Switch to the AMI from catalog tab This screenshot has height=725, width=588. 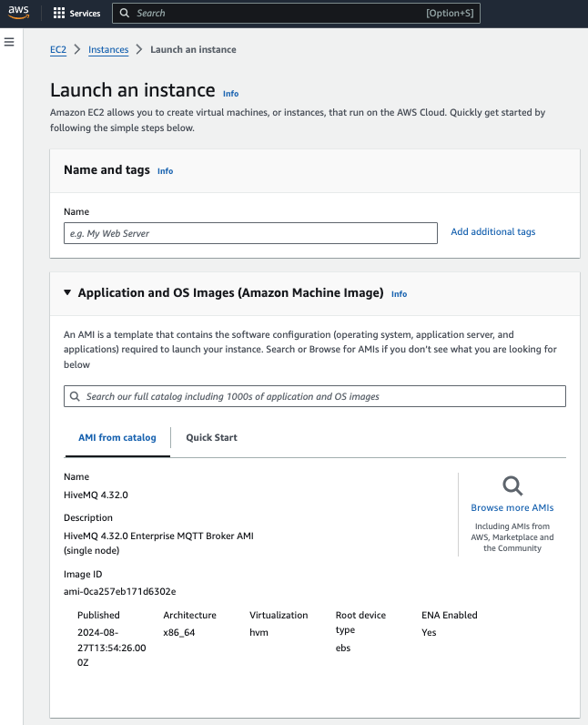(117, 437)
